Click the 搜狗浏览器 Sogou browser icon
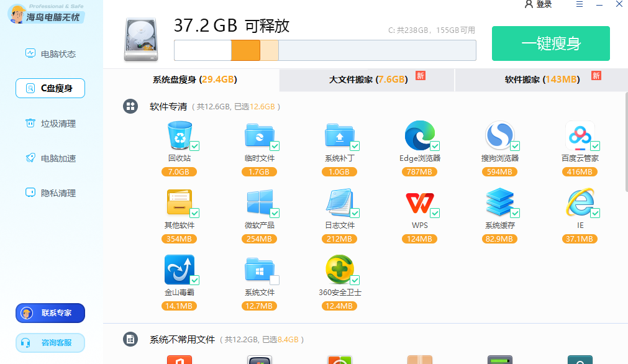Viewport: 628px width, 364px height. 500,136
